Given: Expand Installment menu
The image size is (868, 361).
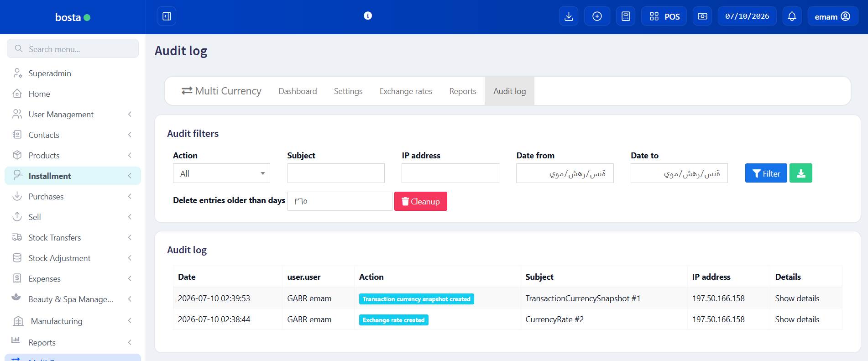Looking at the screenshot, I should point(73,176).
